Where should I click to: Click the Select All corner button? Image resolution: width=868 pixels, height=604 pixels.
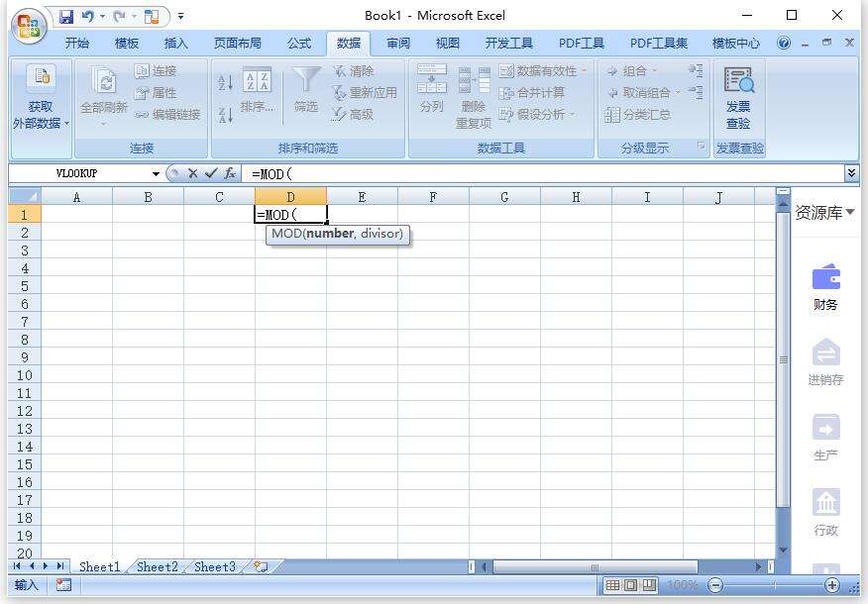[x=25, y=196]
